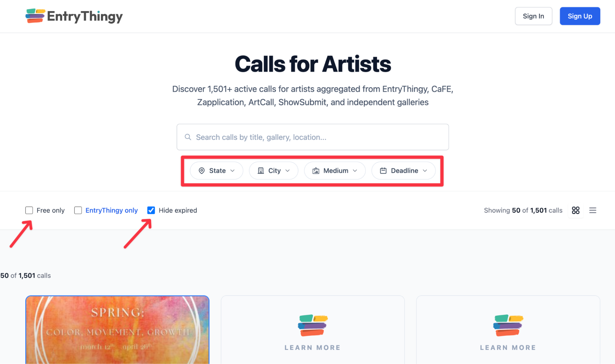This screenshot has width=615, height=364.
Task: Select the grid view icon
Action: point(575,210)
